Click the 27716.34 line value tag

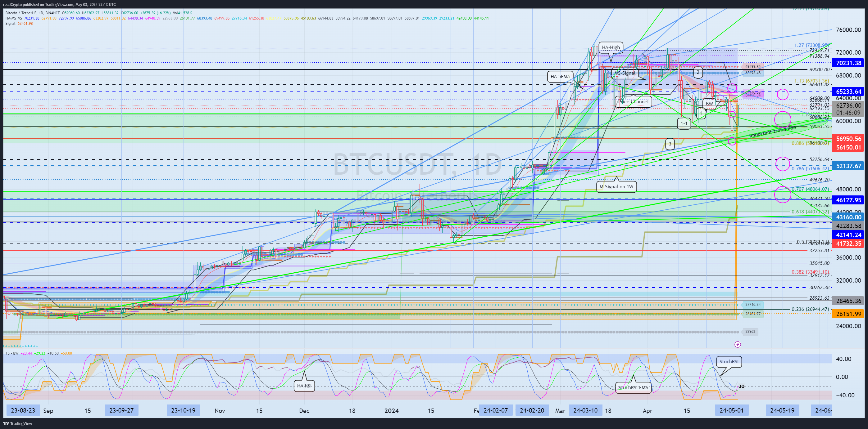point(753,305)
